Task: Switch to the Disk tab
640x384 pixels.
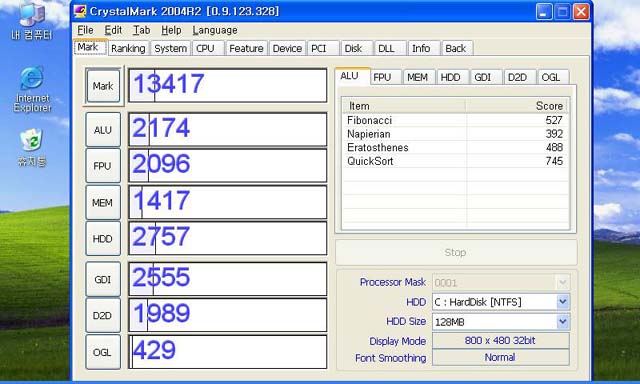Action: coord(357,49)
